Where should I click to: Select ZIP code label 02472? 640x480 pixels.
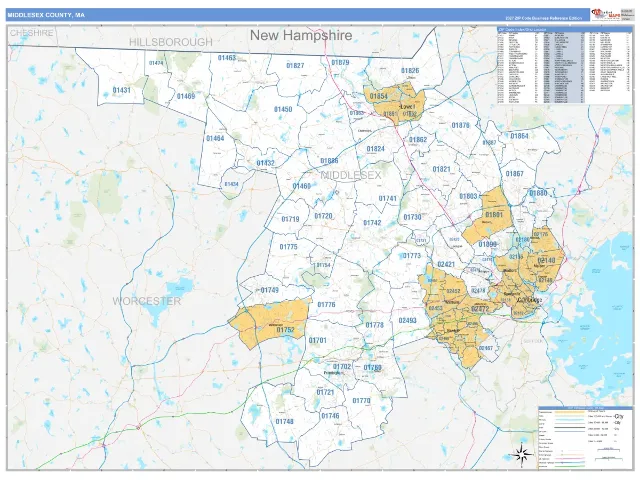pos(480,309)
